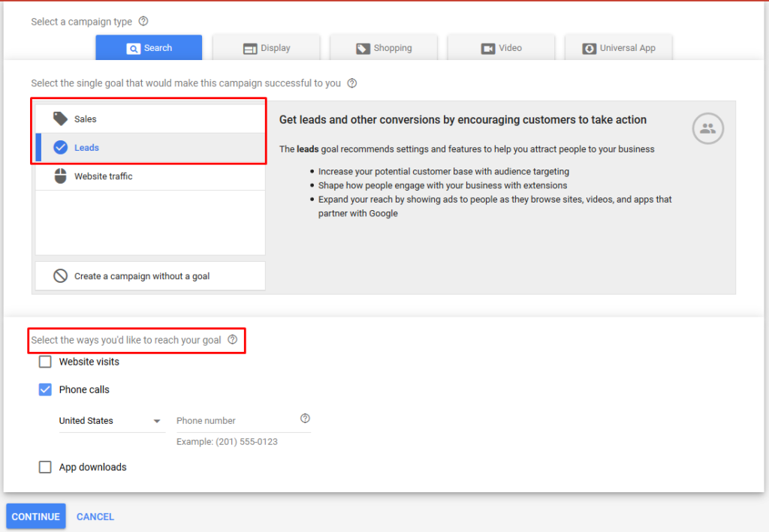The height and width of the screenshot is (532, 769).
Task: Click the 'Example: (201) 555-0123' hint text
Action: pyautogui.click(x=227, y=441)
